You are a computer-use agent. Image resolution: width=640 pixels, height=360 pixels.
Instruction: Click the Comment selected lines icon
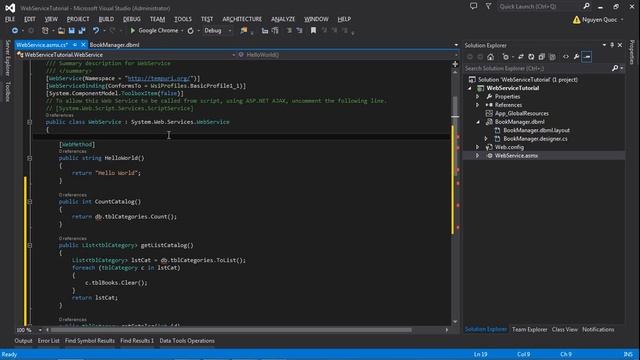(289, 31)
